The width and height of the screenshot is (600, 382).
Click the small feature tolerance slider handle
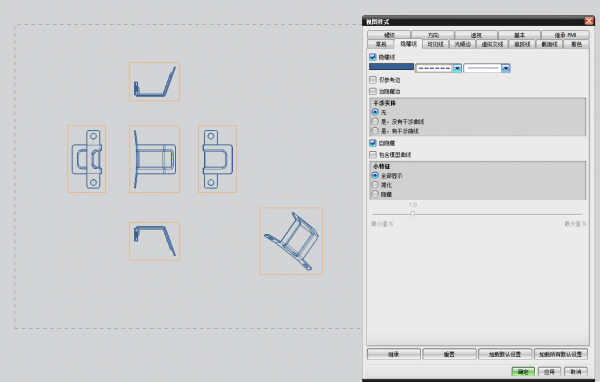pos(412,214)
